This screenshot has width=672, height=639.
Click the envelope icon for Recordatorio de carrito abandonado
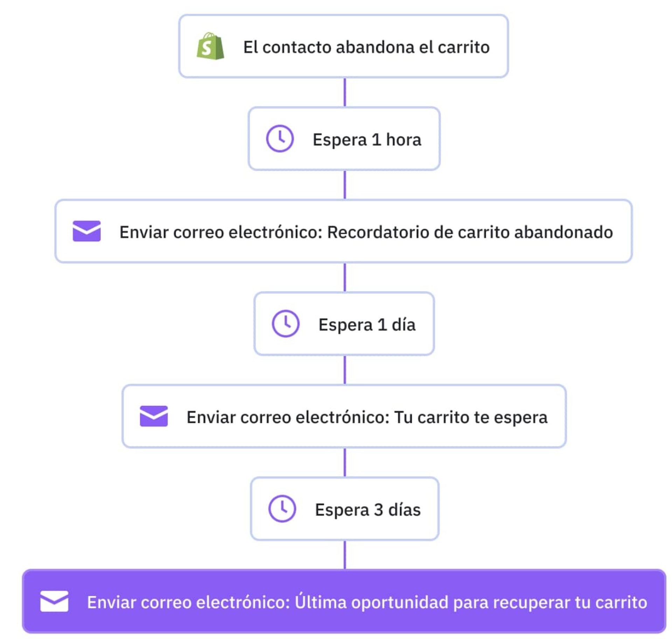pyautogui.click(x=86, y=231)
